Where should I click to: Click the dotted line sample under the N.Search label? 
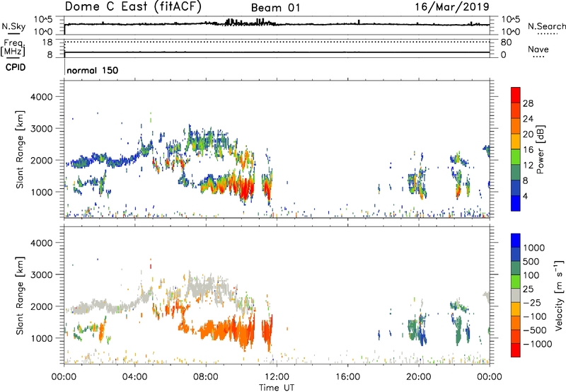pyautogui.click(x=547, y=34)
